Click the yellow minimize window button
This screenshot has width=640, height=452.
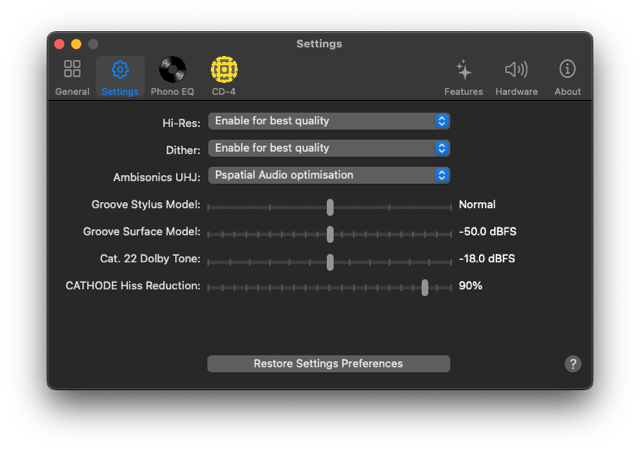point(76,44)
